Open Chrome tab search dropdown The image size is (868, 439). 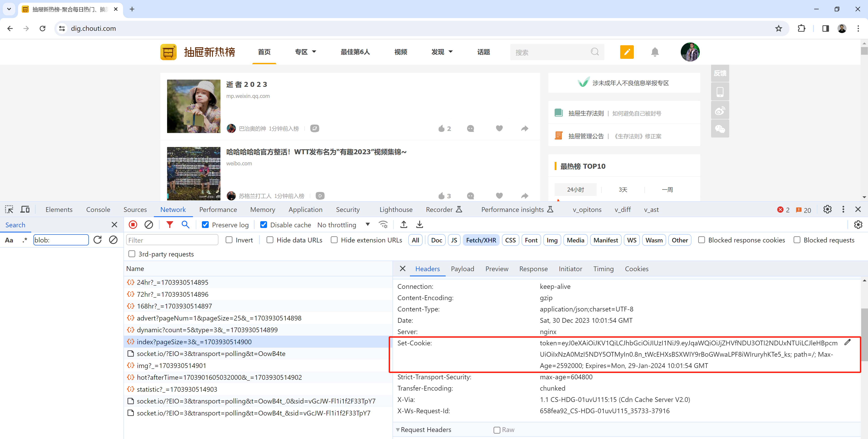9,9
